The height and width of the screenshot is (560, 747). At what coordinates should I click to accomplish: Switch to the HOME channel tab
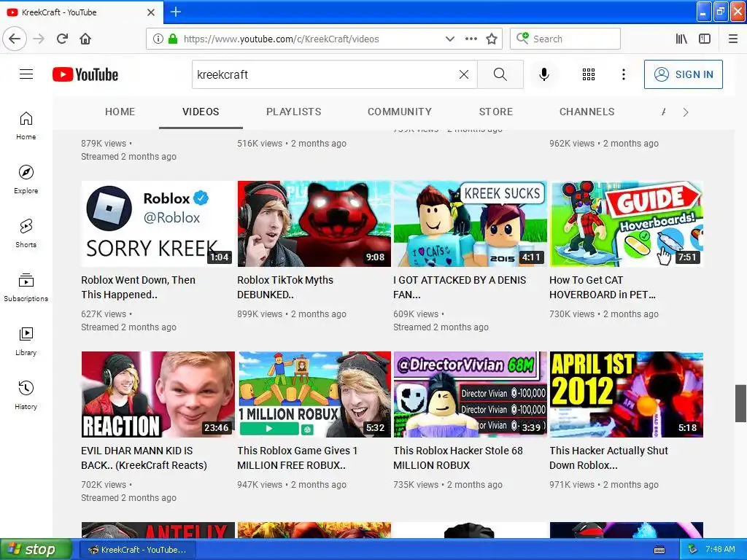coord(120,112)
